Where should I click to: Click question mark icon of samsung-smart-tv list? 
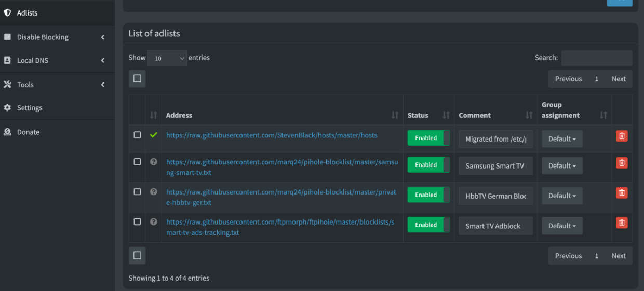click(153, 162)
